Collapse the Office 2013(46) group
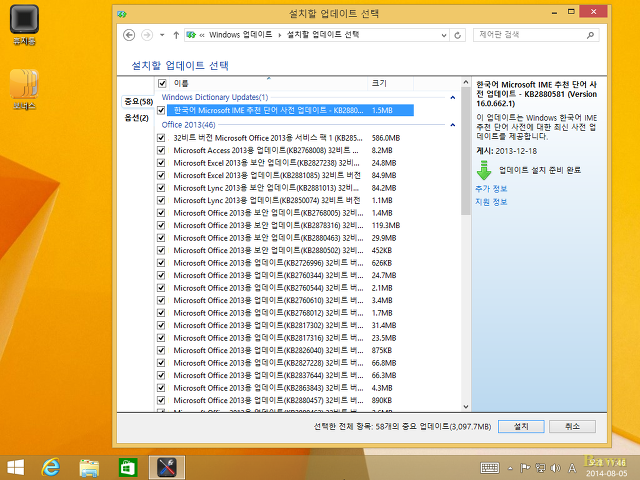The height and width of the screenshot is (480, 640). [452, 125]
